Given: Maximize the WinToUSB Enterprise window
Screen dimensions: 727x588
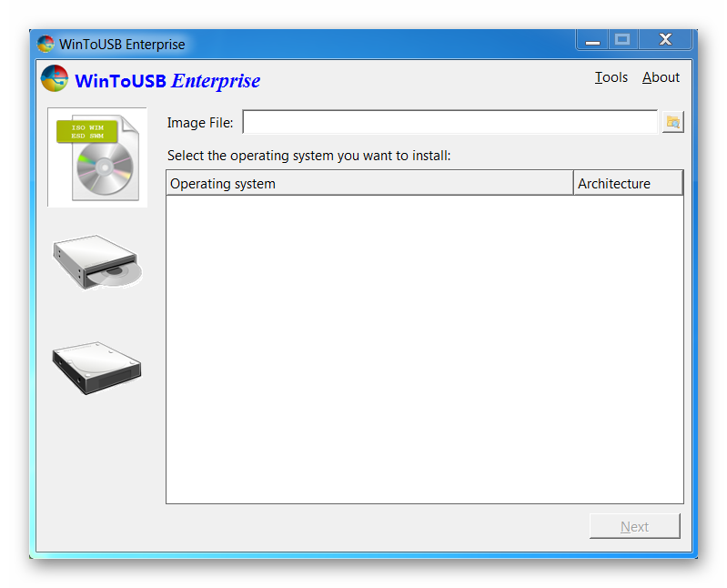Looking at the screenshot, I should click(x=622, y=40).
